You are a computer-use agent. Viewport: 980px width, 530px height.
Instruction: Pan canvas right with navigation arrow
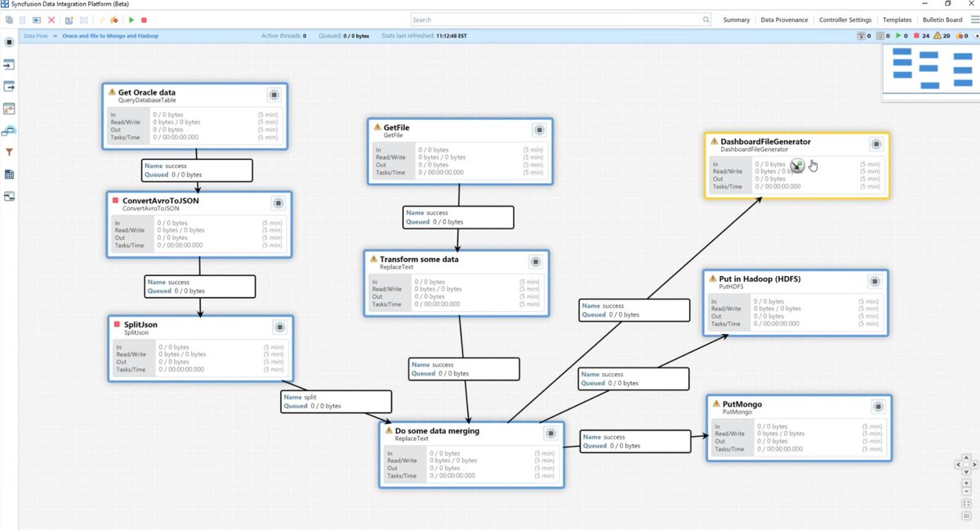click(974, 465)
